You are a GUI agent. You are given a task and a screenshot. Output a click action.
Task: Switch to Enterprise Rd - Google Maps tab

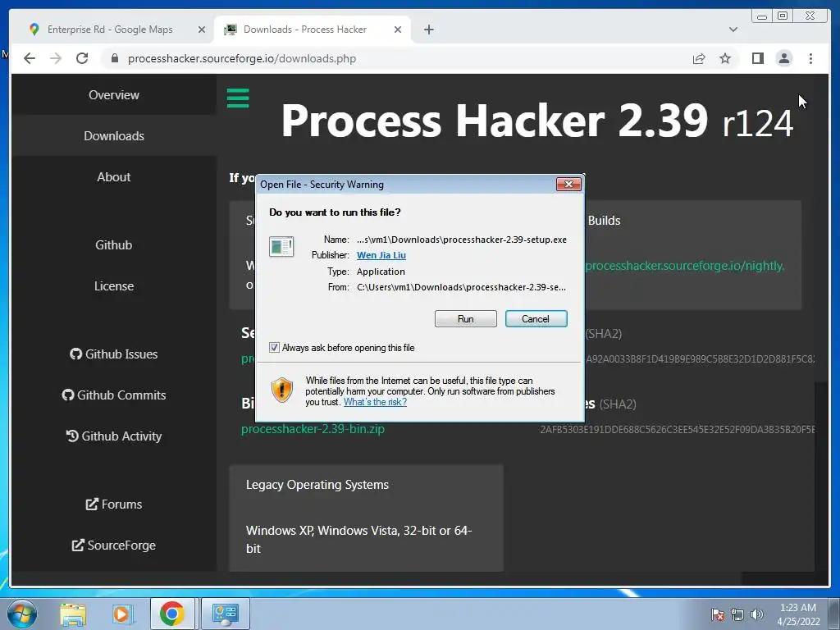110,30
